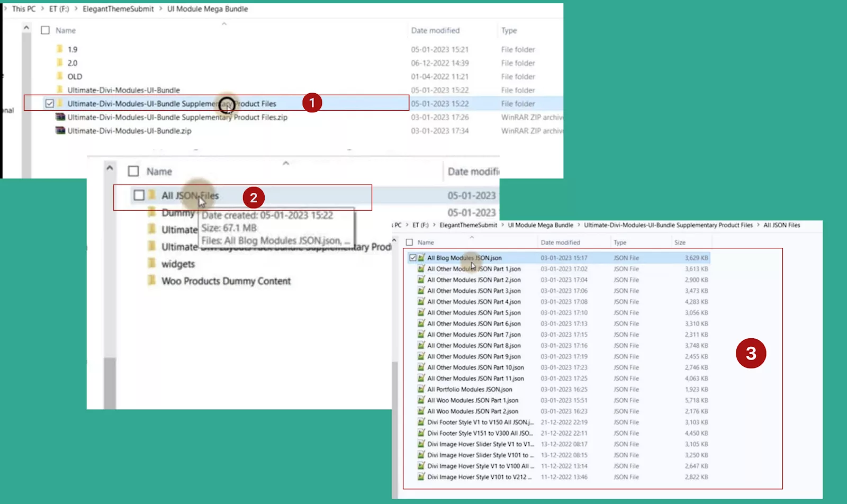Click the All JSON Files folder icon
The image size is (847, 504).
pyautogui.click(x=152, y=195)
